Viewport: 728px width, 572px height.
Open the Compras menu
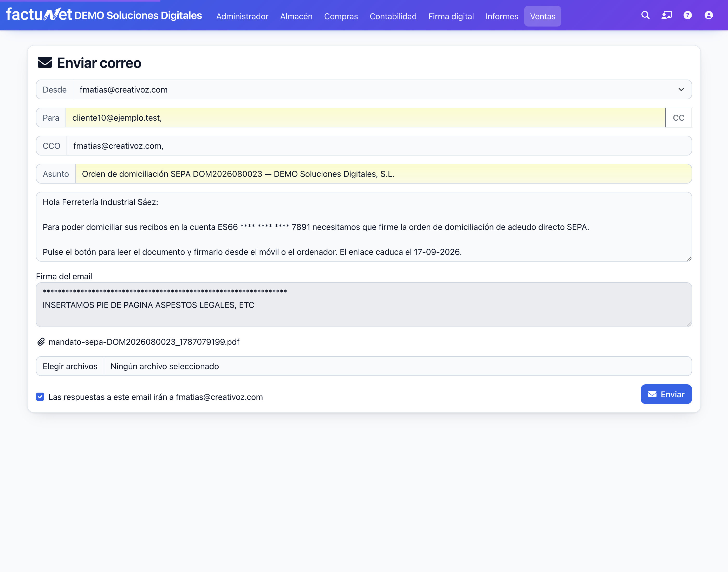click(341, 16)
